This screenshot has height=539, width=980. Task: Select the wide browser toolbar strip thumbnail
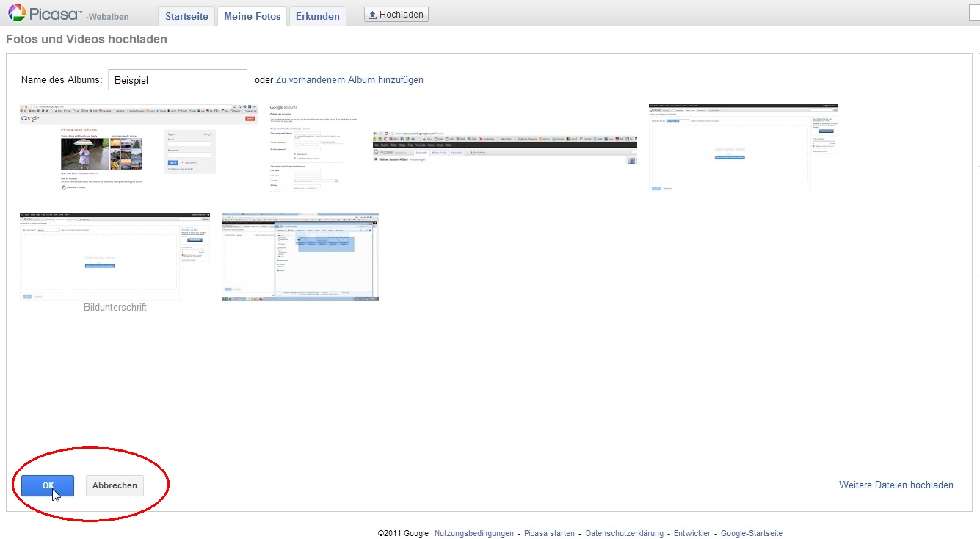(504, 148)
